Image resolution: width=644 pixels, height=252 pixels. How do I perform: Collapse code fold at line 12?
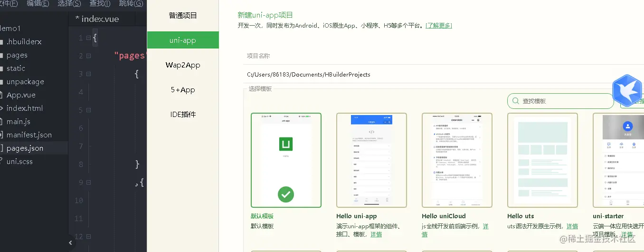click(88, 237)
